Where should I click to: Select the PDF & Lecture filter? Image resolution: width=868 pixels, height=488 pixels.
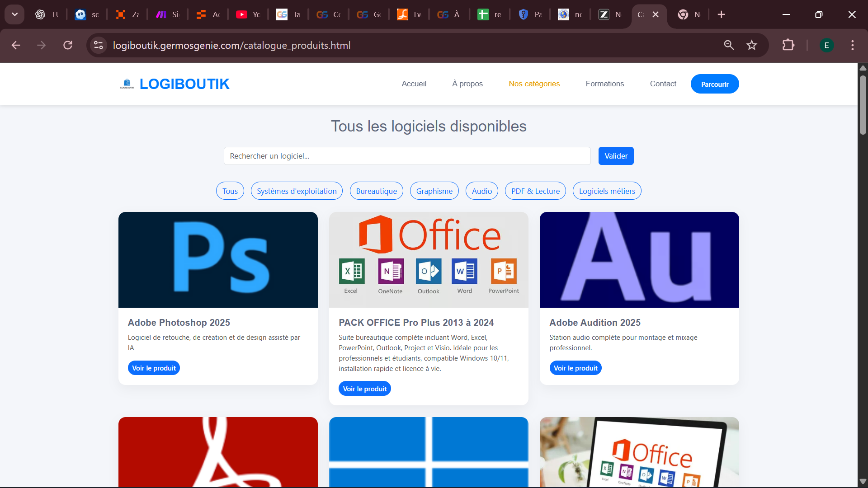point(535,191)
